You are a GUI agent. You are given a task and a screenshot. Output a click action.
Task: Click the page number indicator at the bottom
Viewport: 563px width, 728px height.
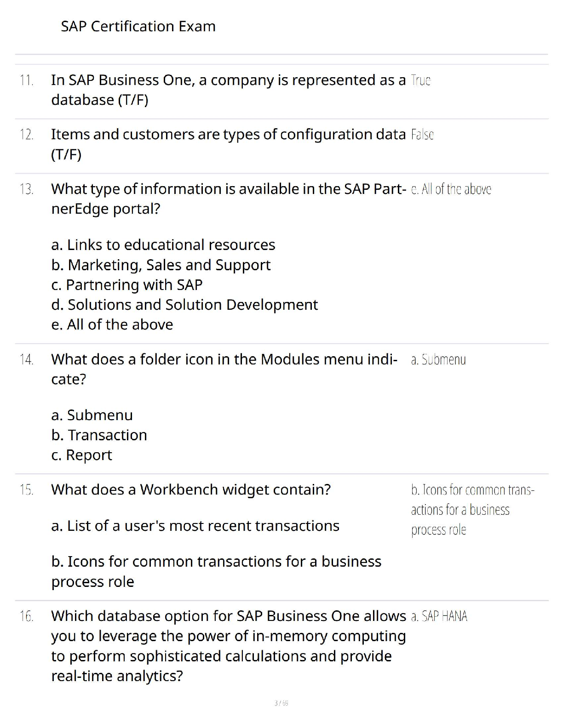click(281, 703)
